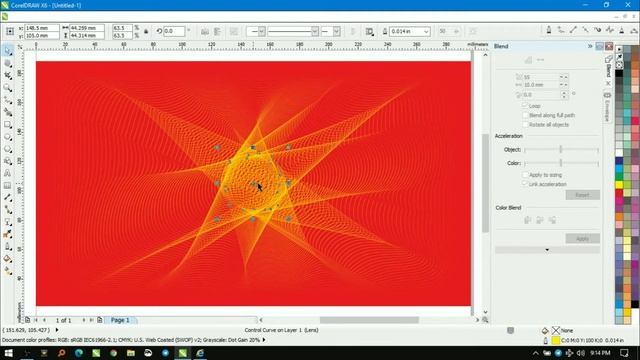Image resolution: width=640 pixels, height=360 pixels.
Task: Select the Table tool
Action: click(x=8, y=185)
